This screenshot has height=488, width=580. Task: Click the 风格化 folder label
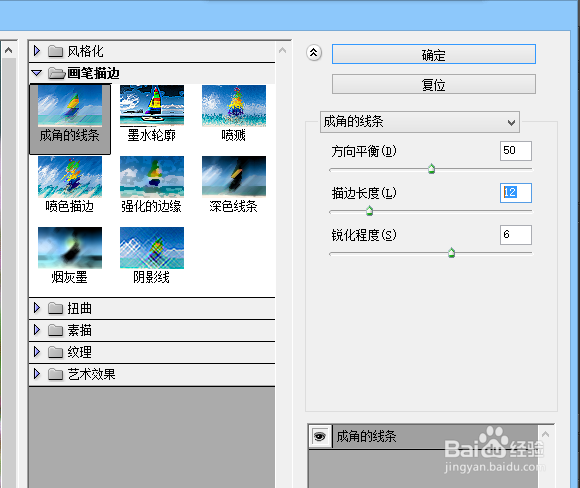click(85, 51)
